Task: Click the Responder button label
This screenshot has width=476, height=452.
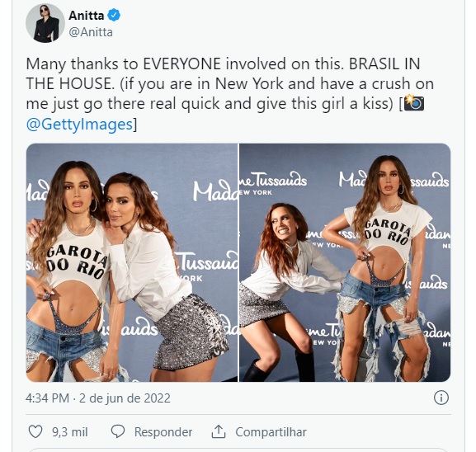Action: (163, 431)
